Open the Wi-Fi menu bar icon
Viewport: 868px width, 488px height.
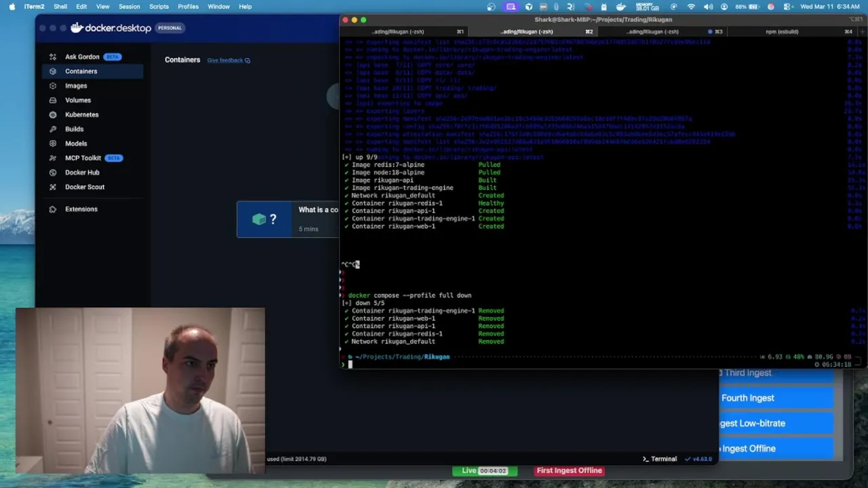pyautogui.click(x=691, y=7)
